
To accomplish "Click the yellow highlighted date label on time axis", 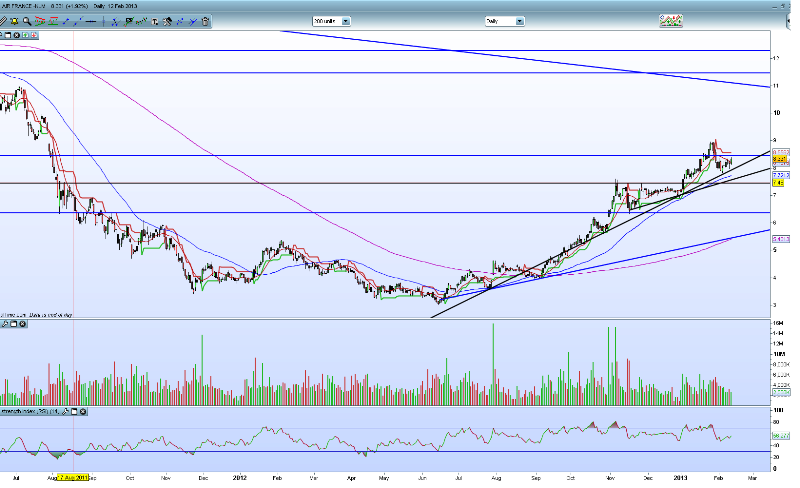I will click(72, 478).
